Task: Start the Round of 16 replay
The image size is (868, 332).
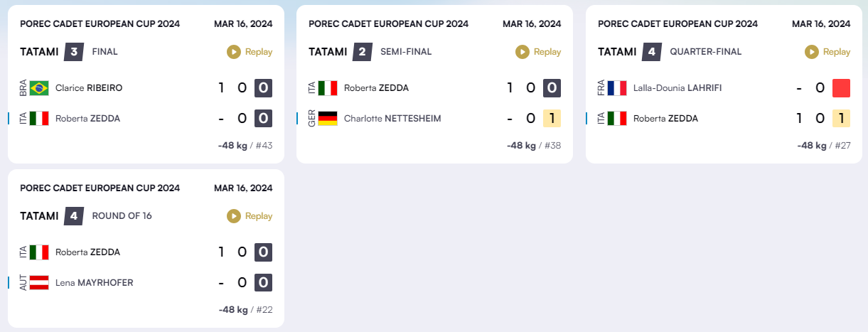Action: tap(250, 216)
